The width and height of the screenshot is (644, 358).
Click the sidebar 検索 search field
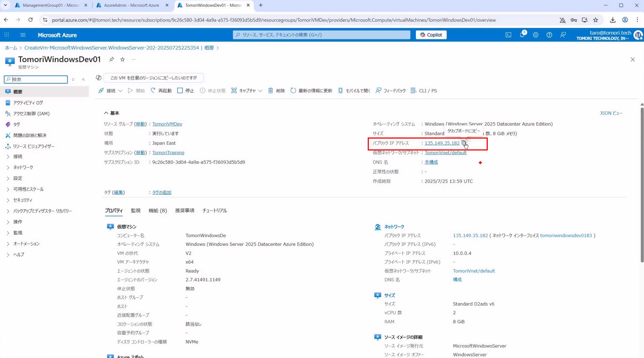coord(36,79)
